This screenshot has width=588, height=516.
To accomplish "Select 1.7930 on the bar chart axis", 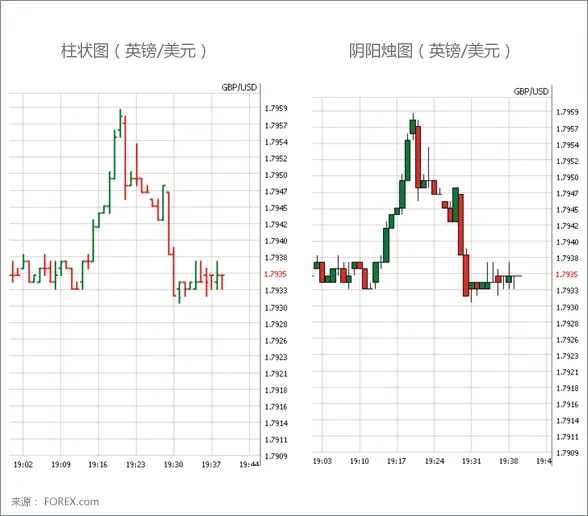I will [x=276, y=308].
